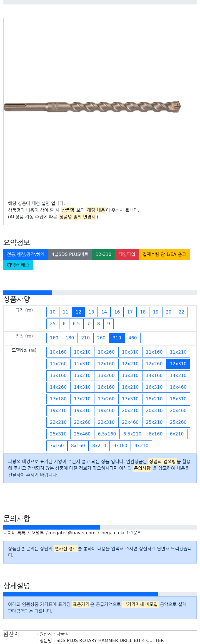The width and height of the screenshot is (200, 644).
Task: Click the 태양파워 brand tag
Action: 127,254
